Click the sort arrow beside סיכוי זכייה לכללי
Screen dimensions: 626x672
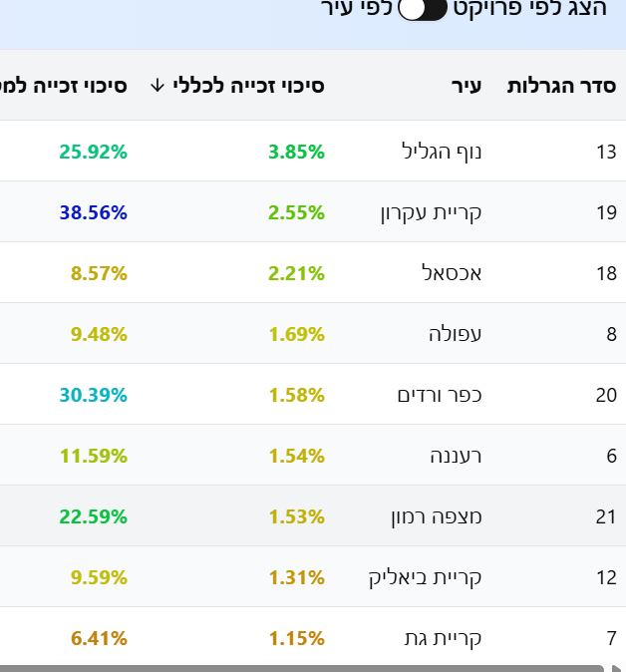156,86
